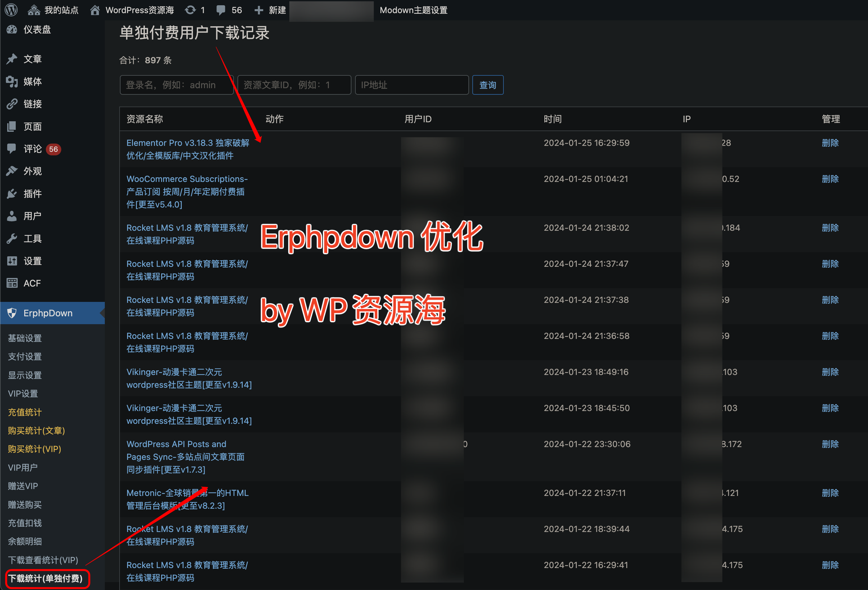This screenshot has width=868, height=590.
Task: Delete record at 2024-01-22 16:29:41
Action: (x=830, y=565)
